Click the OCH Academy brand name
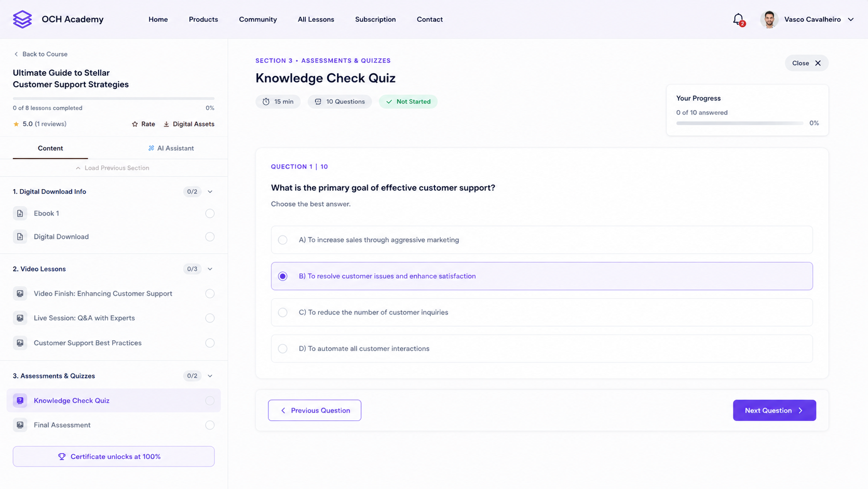The image size is (868, 489). pos(73,20)
